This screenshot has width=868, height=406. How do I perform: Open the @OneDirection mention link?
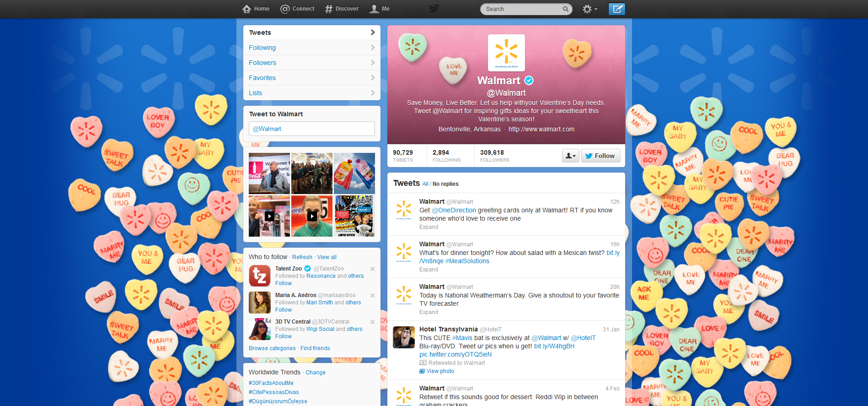coord(454,210)
